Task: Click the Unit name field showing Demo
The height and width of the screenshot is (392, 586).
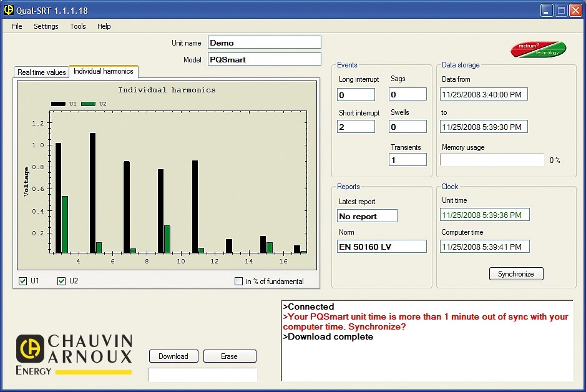Action: pos(265,42)
